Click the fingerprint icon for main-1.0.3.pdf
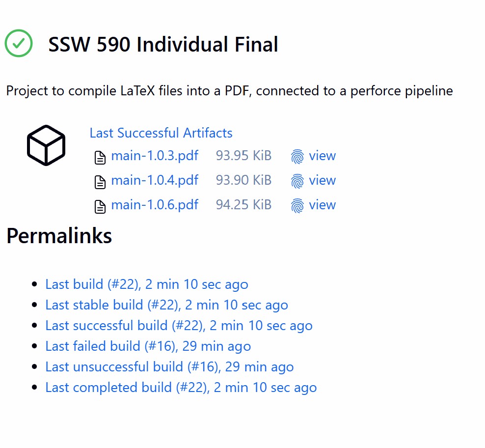Image resolution: width=485 pixels, height=448 pixels. coord(297,156)
